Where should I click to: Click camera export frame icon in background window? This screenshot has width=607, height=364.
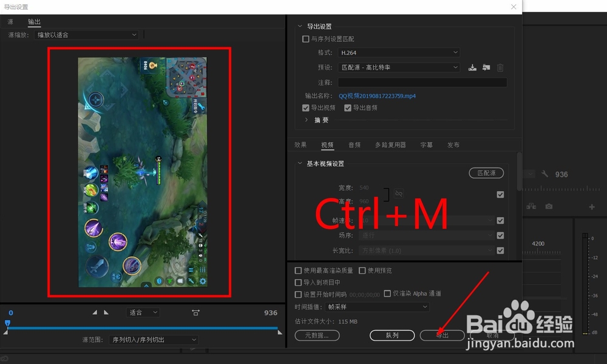click(549, 206)
